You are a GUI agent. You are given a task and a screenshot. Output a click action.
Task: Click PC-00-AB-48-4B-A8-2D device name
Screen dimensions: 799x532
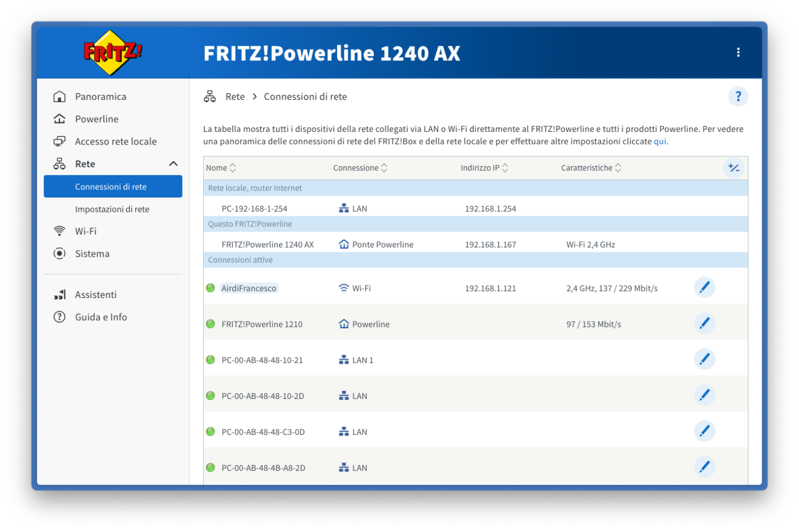pyautogui.click(x=263, y=468)
